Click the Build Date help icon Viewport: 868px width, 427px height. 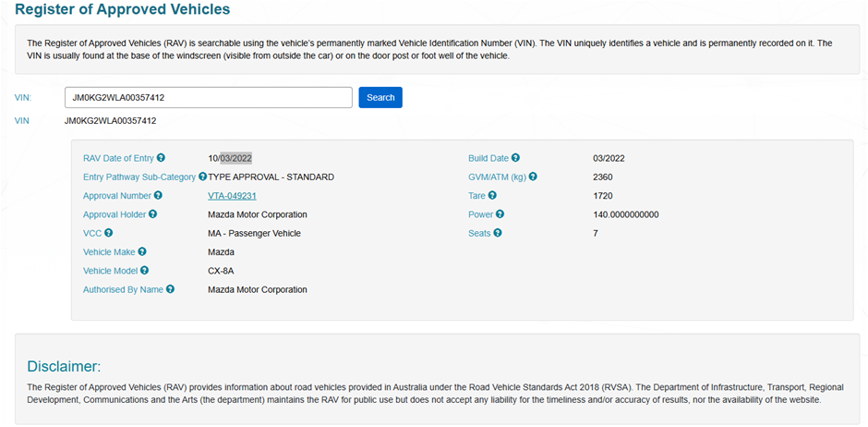pos(515,158)
